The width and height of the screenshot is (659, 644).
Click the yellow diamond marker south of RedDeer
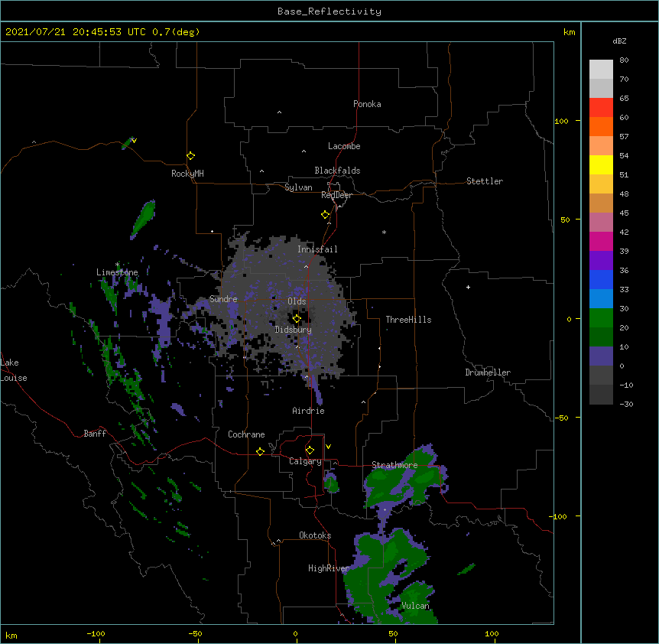click(x=326, y=215)
